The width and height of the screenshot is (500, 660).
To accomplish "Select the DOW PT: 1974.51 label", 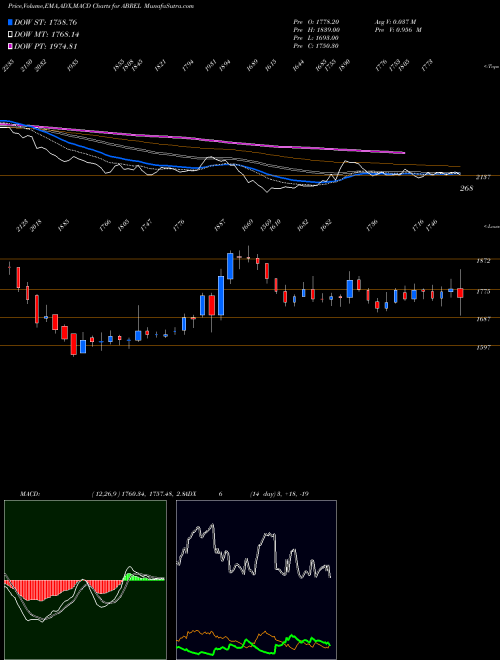I will (45, 46).
